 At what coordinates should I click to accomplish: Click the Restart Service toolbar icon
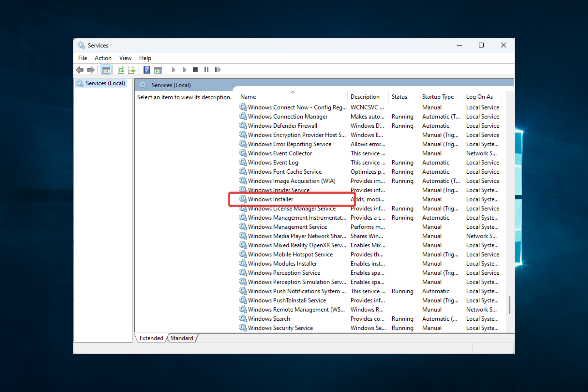click(217, 70)
